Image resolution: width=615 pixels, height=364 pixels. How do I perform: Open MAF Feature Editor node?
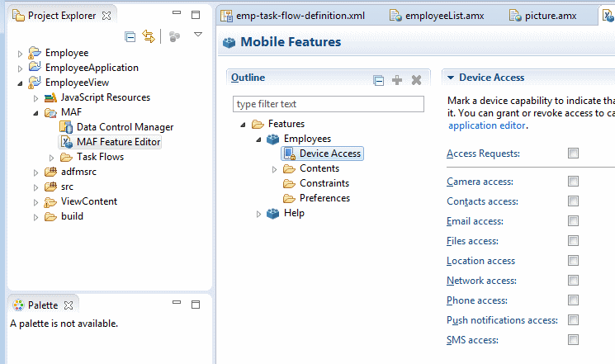[111, 142]
